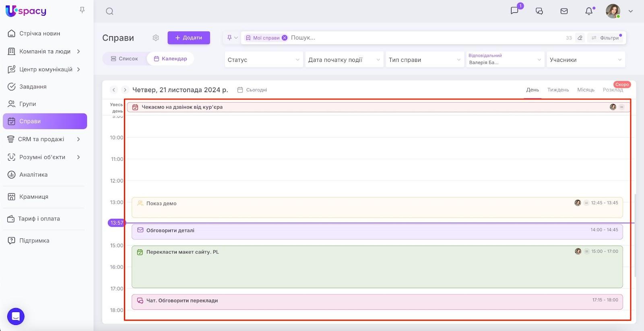
Task: Click the Додати button
Action: (x=189, y=38)
